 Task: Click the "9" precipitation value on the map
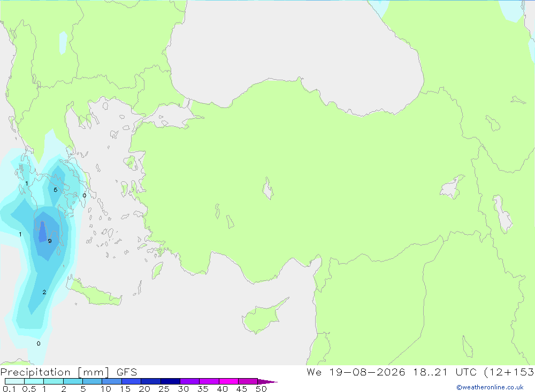pyautogui.click(x=50, y=241)
